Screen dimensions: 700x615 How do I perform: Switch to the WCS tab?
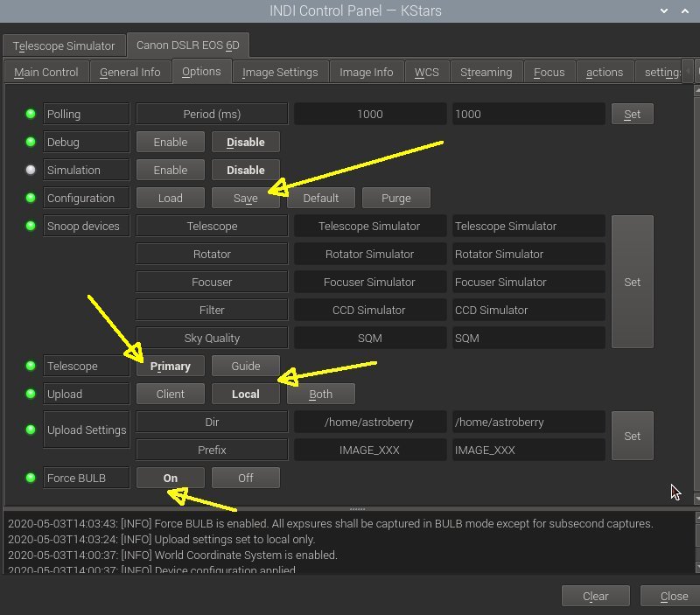pos(426,72)
